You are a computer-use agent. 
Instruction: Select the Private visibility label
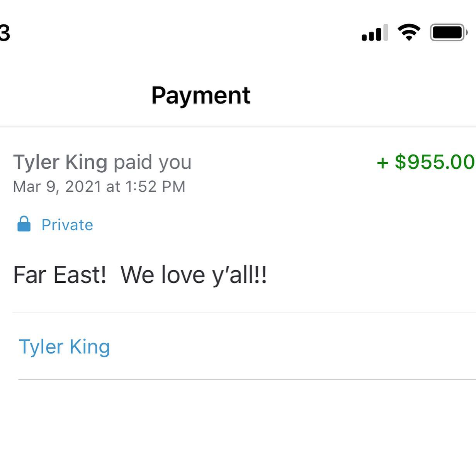[x=67, y=225]
